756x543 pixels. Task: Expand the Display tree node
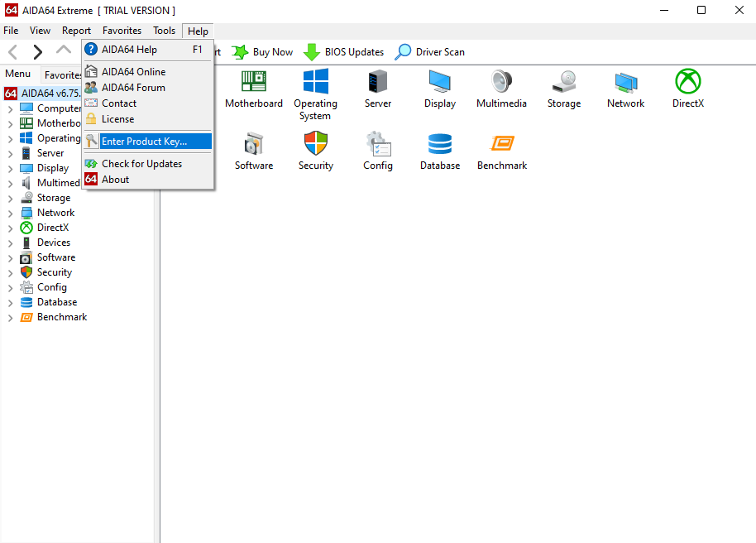coord(10,169)
